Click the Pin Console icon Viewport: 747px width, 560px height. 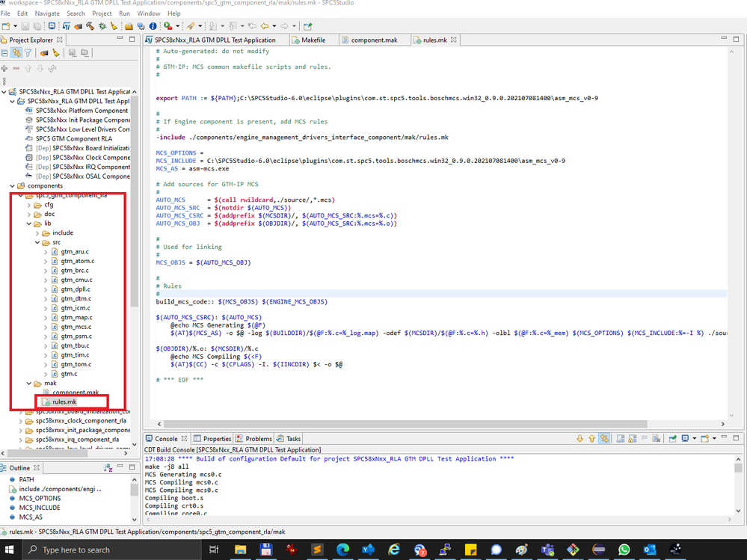pyautogui.click(x=672, y=439)
